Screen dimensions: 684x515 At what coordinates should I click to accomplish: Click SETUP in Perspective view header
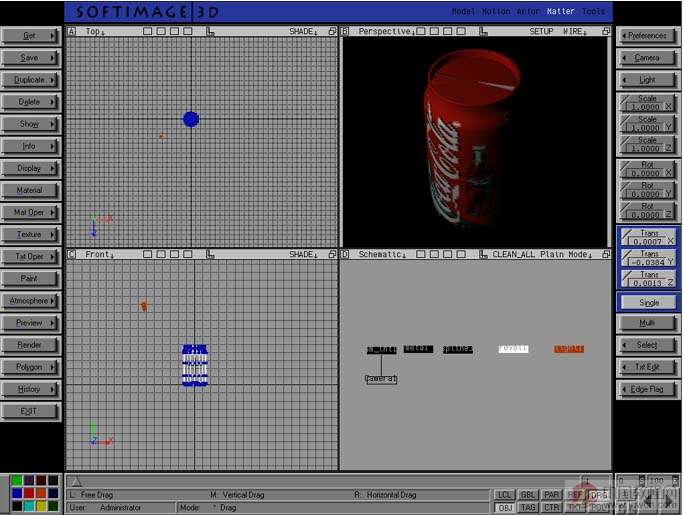pos(541,31)
